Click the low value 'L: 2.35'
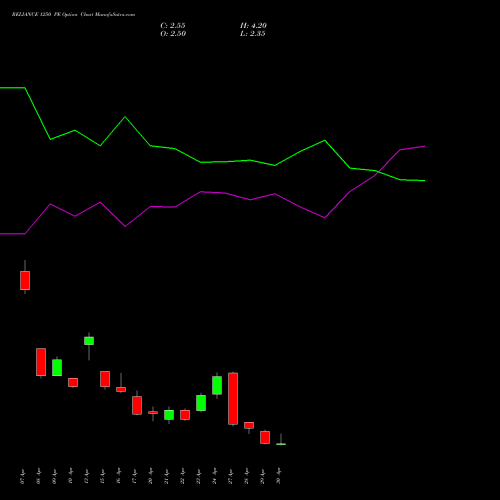The width and height of the screenshot is (500, 500). (x=253, y=34)
